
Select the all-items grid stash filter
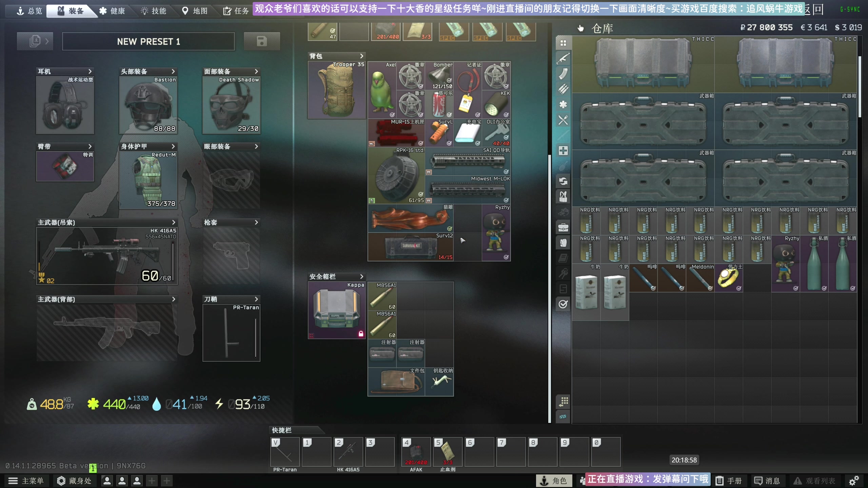tap(563, 43)
